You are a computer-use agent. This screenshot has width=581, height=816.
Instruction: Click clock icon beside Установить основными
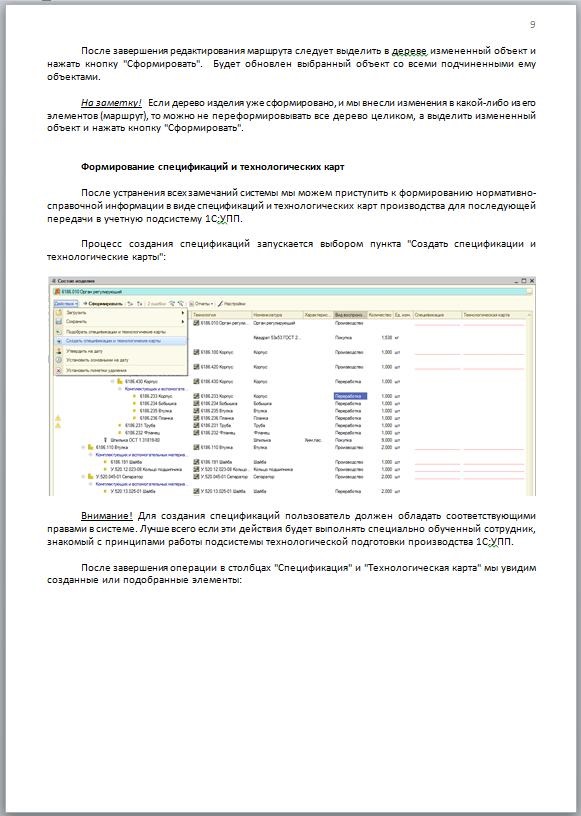pyautogui.click(x=59, y=360)
